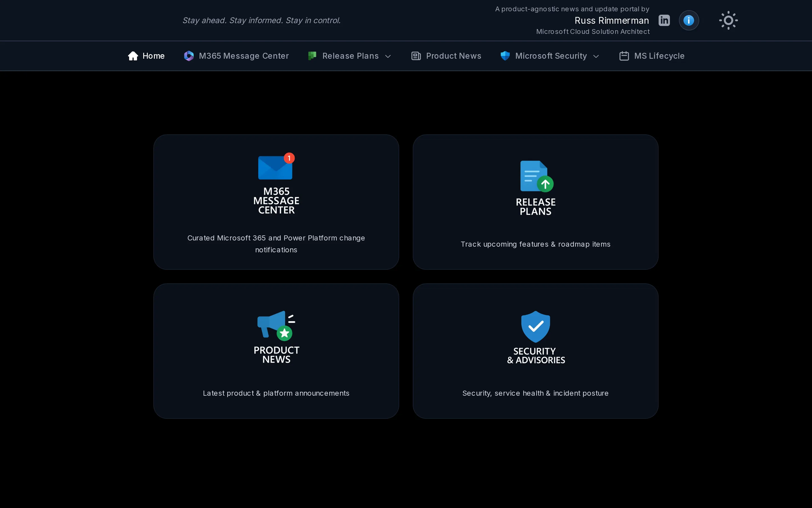Click the M365 Copilot logo icon in nav
Viewport: 812px width, 508px height.
[189, 56]
